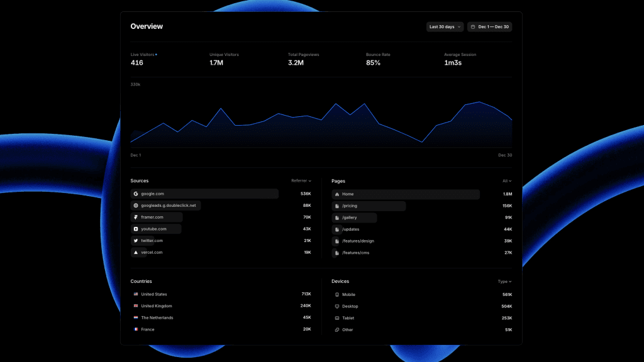Click the Tablet device label
The width and height of the screenshot is (644, 362).
348,318
